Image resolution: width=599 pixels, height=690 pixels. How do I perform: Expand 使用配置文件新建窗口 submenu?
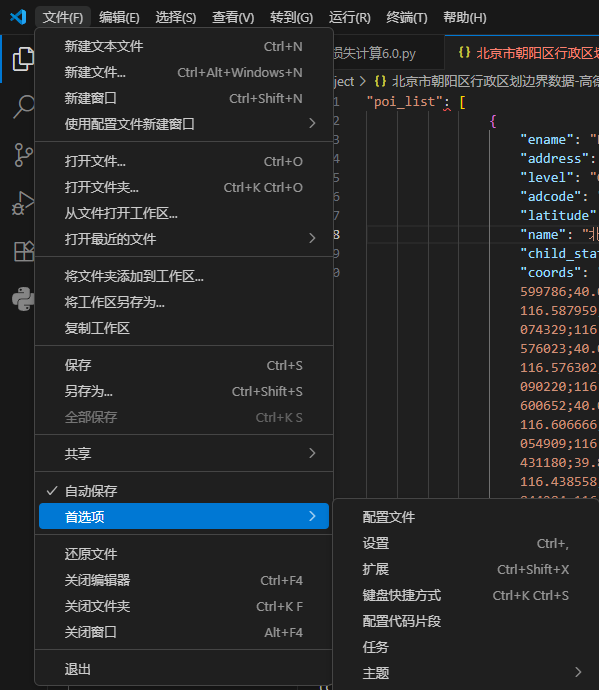tap(184, 124)
